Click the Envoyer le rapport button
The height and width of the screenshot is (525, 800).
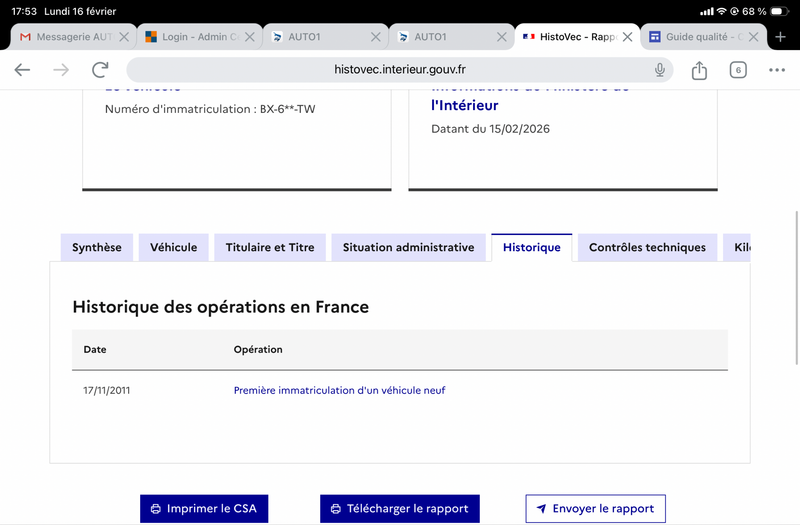pyautogui.click(x=595, y=509)
